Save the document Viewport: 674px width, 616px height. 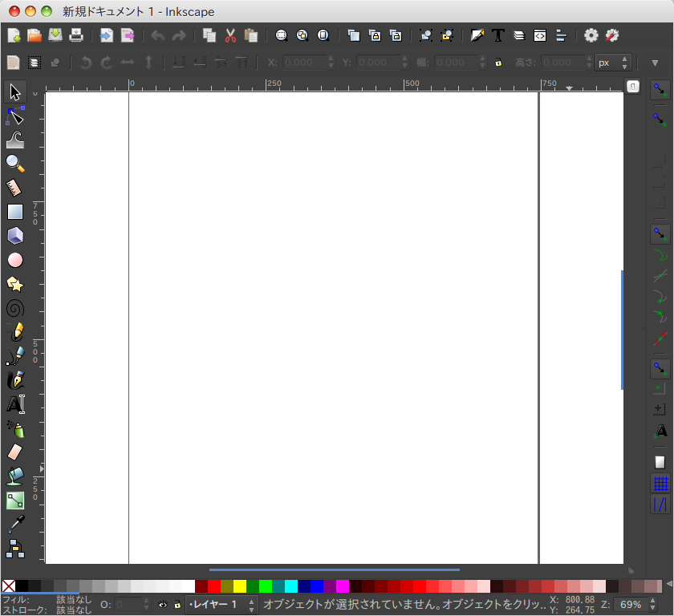55,35
